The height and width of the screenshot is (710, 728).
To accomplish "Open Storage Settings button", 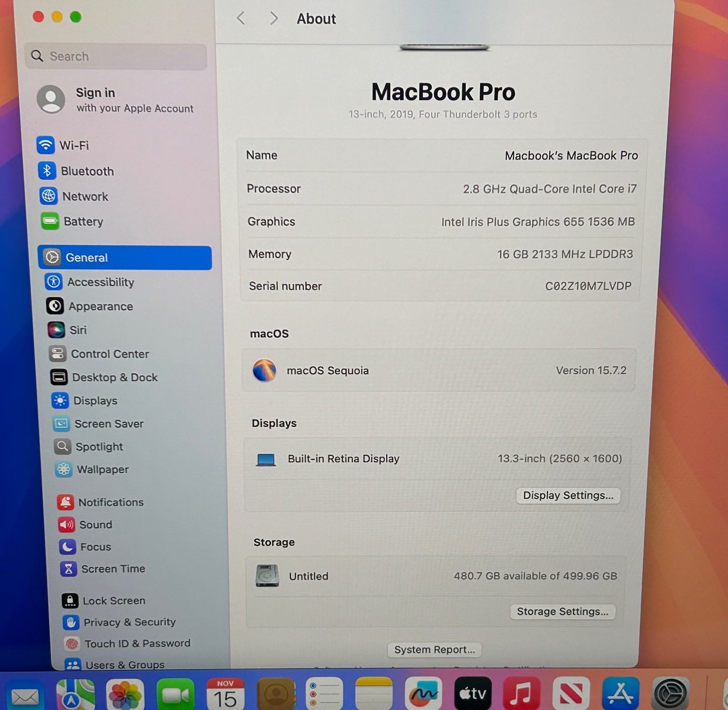I will pos(563,611).
